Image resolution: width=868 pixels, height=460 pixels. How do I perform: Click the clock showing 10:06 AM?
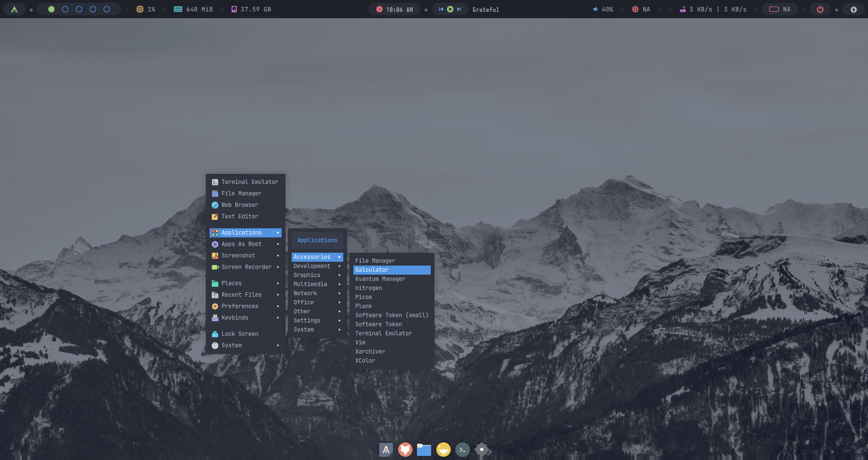point(394,9)
